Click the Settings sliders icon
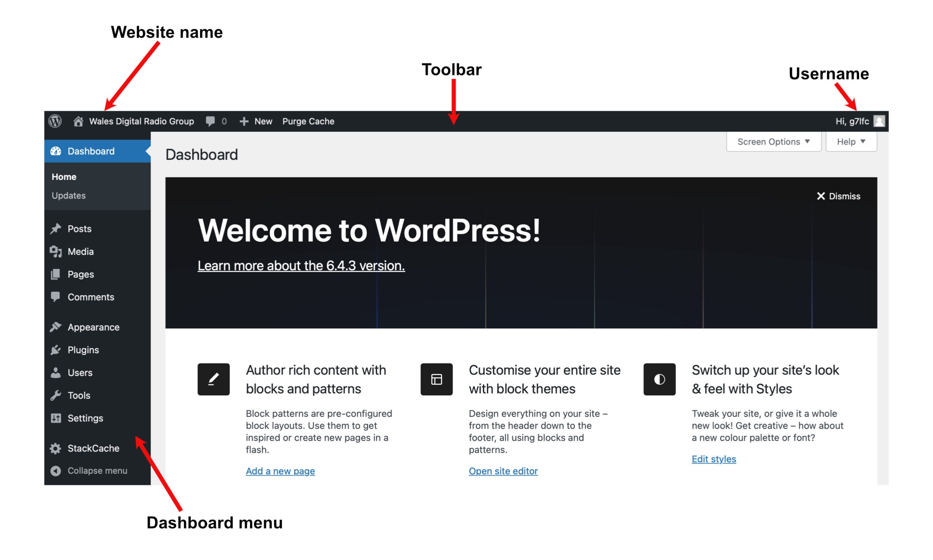 point(56,418)
